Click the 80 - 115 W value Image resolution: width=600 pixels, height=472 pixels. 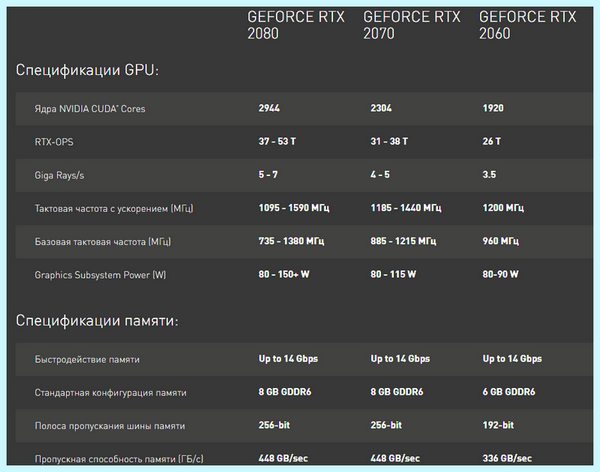393,274
